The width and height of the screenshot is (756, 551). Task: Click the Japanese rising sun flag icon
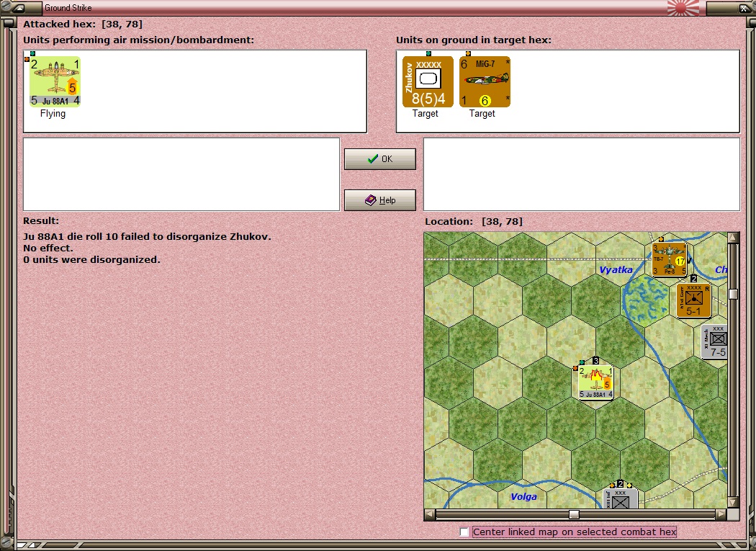(683, 7)
